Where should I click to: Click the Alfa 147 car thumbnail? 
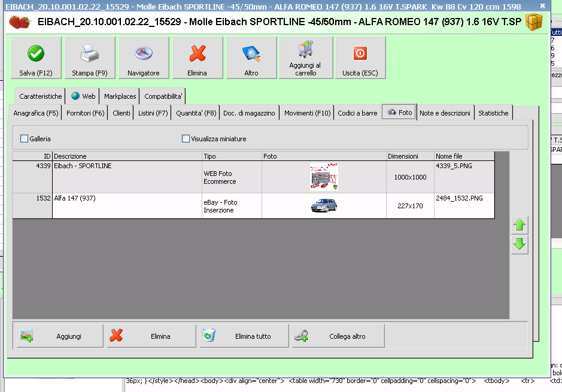pos(324,206)
